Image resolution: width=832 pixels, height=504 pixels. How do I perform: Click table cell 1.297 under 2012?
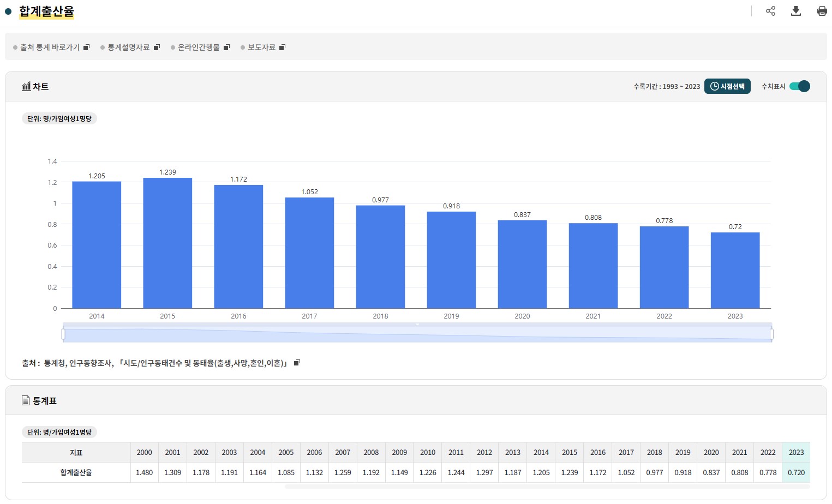[484, 472]
